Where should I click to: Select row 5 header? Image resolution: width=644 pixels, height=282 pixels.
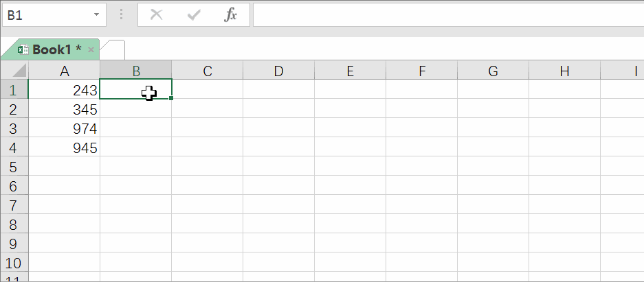pyautogui.click(x=14, y=167)
